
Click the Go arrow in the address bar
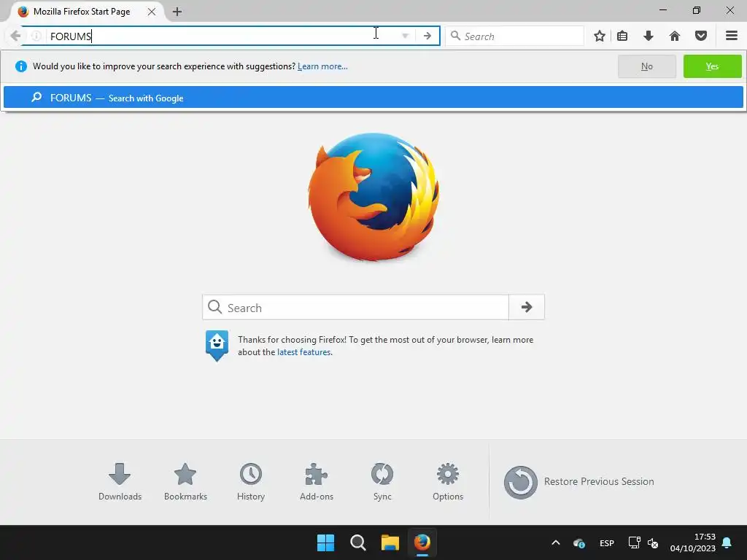427,36
